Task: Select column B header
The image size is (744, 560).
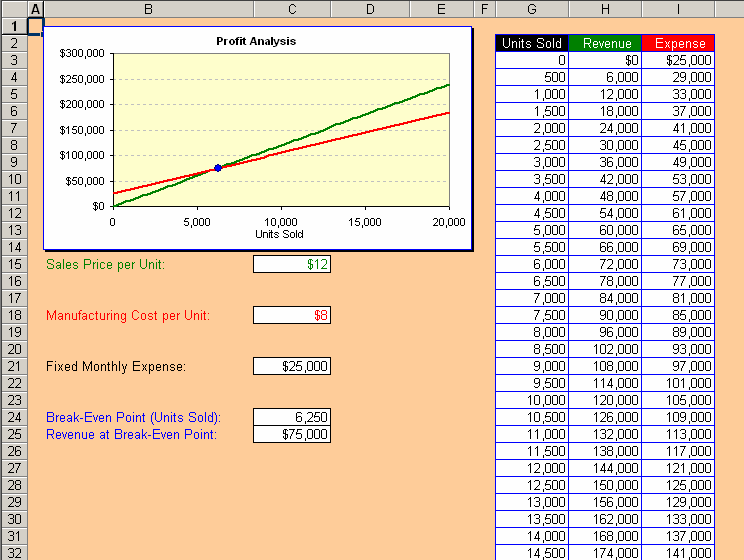Action: pyautogui.click(x=148, y=9)
